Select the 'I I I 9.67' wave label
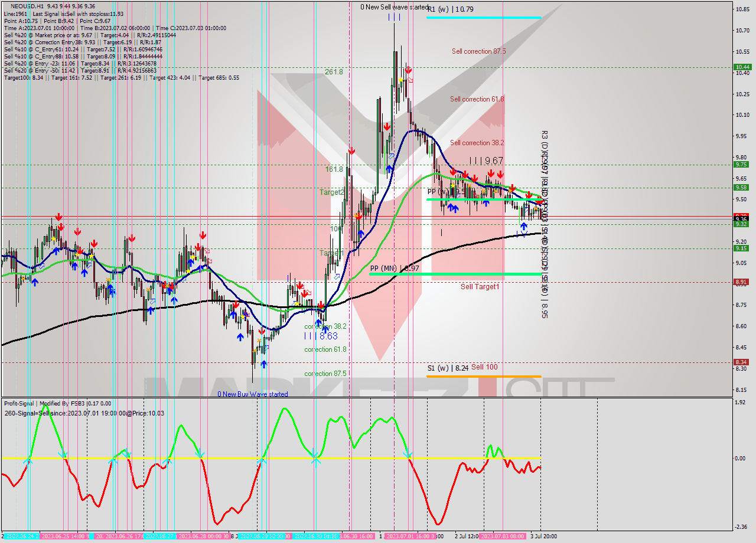Screen dimensions: 756x543 [x=487, y=161]
